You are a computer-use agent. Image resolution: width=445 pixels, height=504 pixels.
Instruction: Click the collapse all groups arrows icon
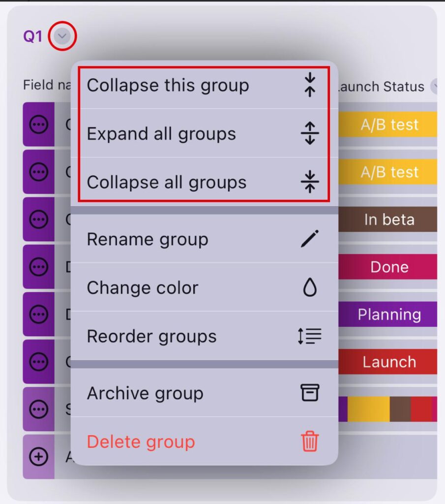point(310,182)
